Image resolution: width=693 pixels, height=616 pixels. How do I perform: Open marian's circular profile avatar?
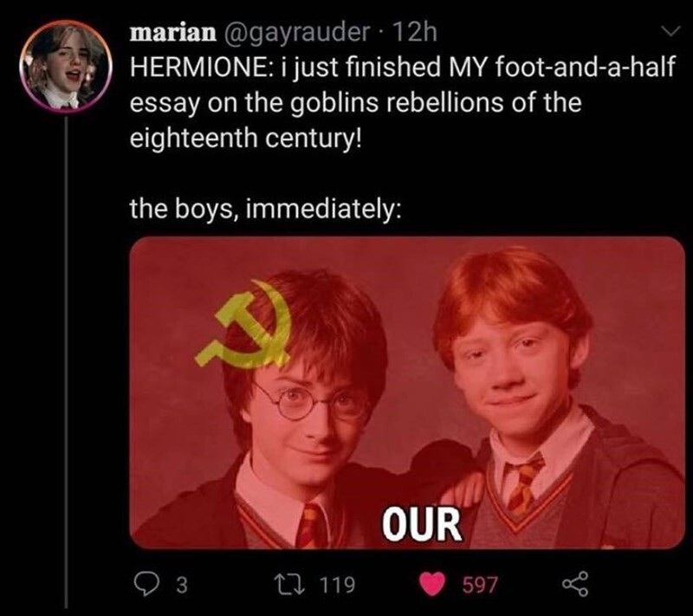64,67
